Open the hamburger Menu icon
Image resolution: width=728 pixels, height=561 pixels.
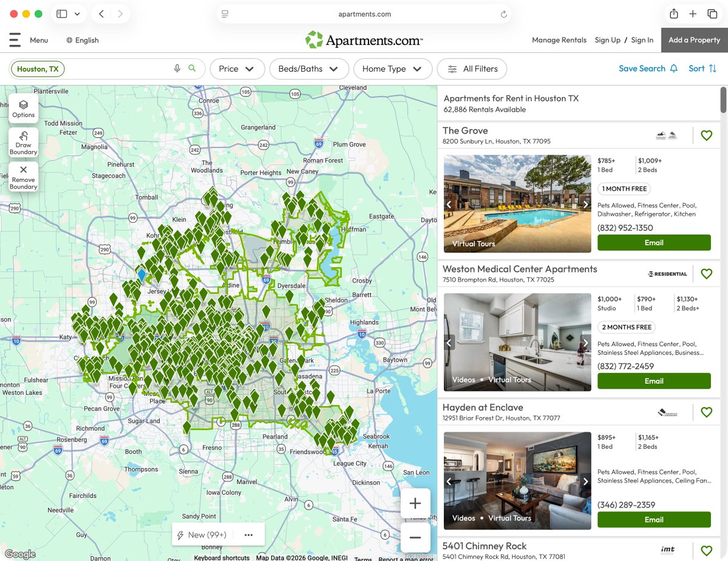[x=15, y=40]
